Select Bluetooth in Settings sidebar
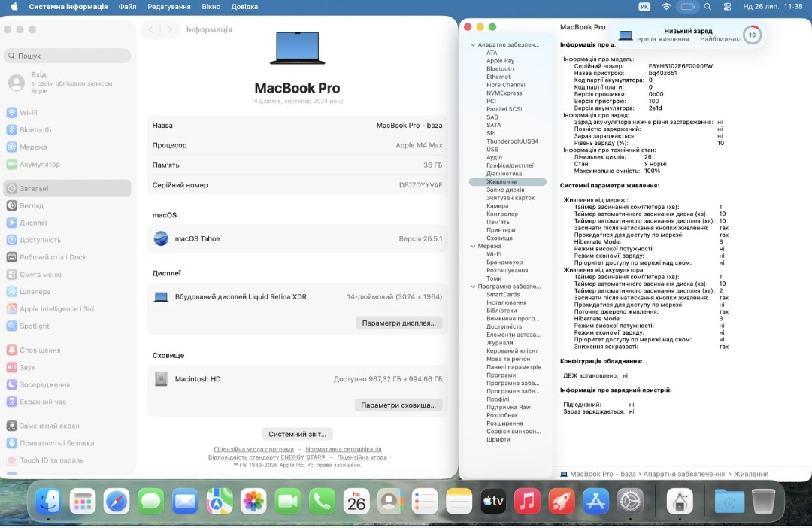The width and height of the screenshot is (812, 528). point(68,129)
